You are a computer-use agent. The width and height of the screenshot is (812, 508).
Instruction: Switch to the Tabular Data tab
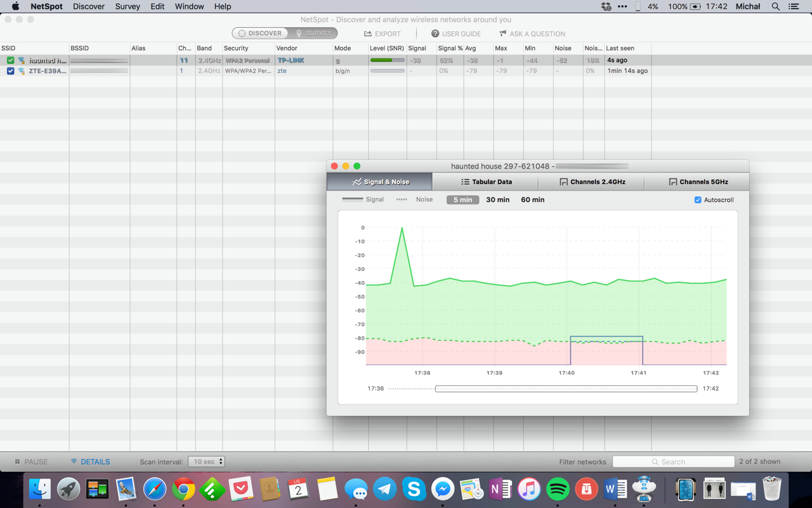pos(485,182)
